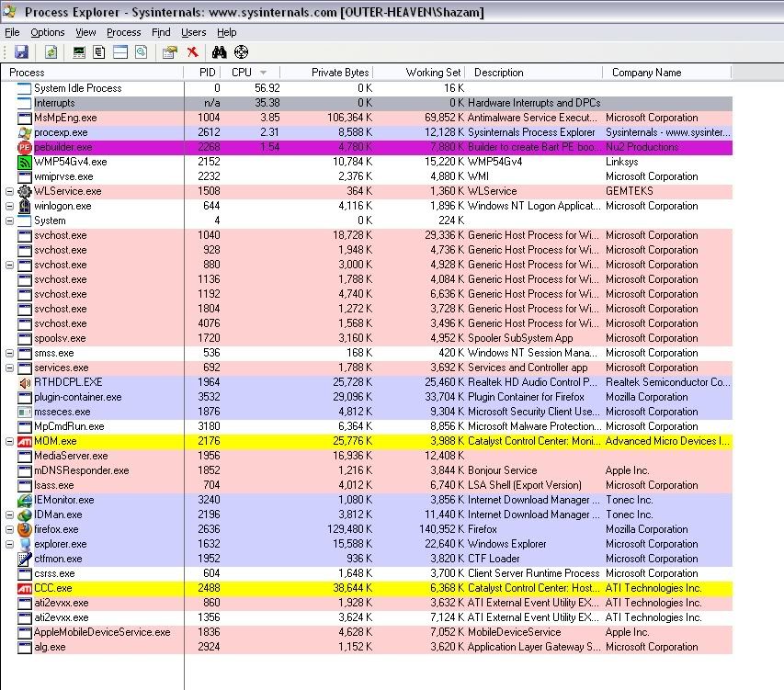The image size is (784, 690).
Task: Click the RTHDCPL.EXE speaker icon
Action: click(25, 383)
